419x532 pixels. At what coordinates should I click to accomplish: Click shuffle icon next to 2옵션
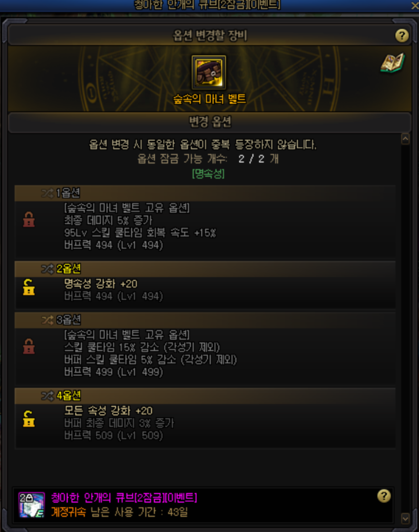coord(47,269)
